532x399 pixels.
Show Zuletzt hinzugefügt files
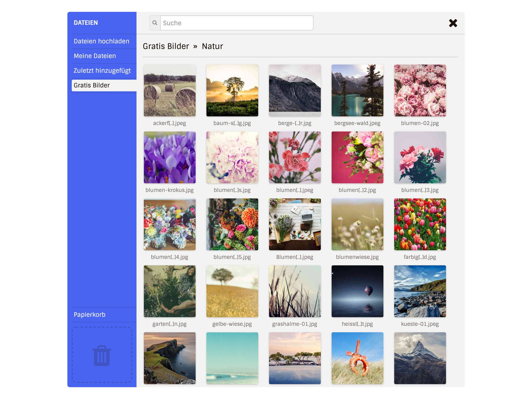[x=102, y=71]
